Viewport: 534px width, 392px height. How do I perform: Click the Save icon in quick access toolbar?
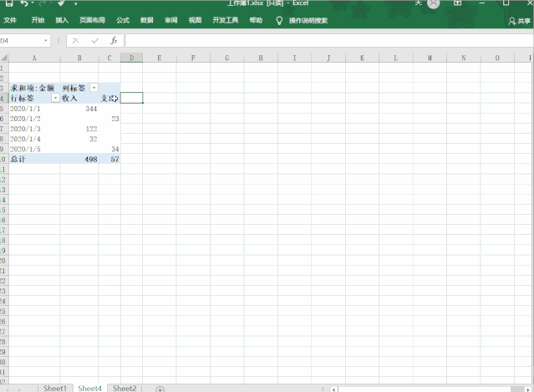(9, 3)
